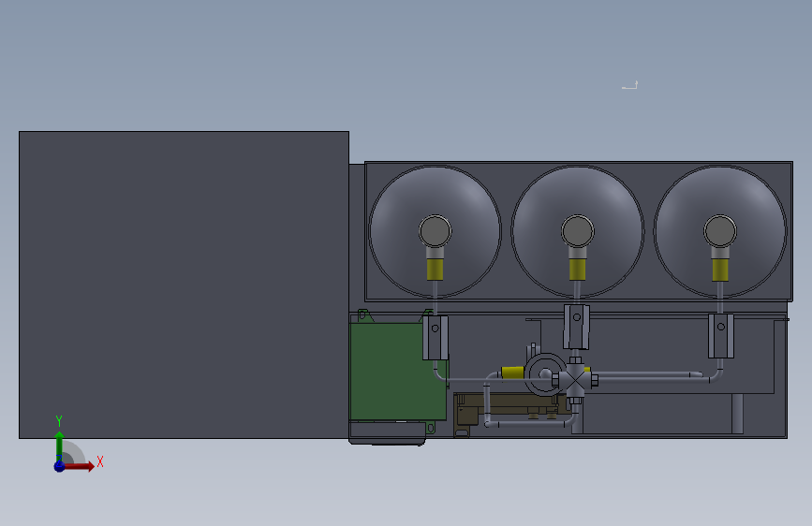Viewport: 812px width, 526px height.
Task: Select the middle dome in the tray
Action: pyautogui.click(x=578, y=231)
